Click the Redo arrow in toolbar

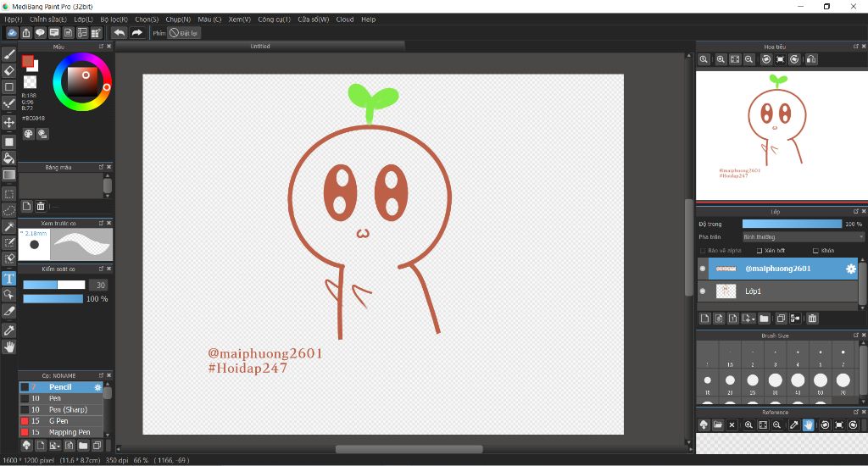(x=136, y=33)
